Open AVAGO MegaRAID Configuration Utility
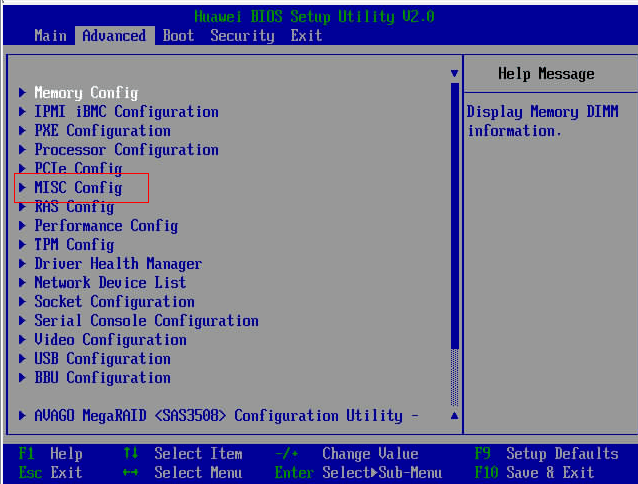This screenshot has height=484, width=638. pyautogui.click(x=226, y=416)
